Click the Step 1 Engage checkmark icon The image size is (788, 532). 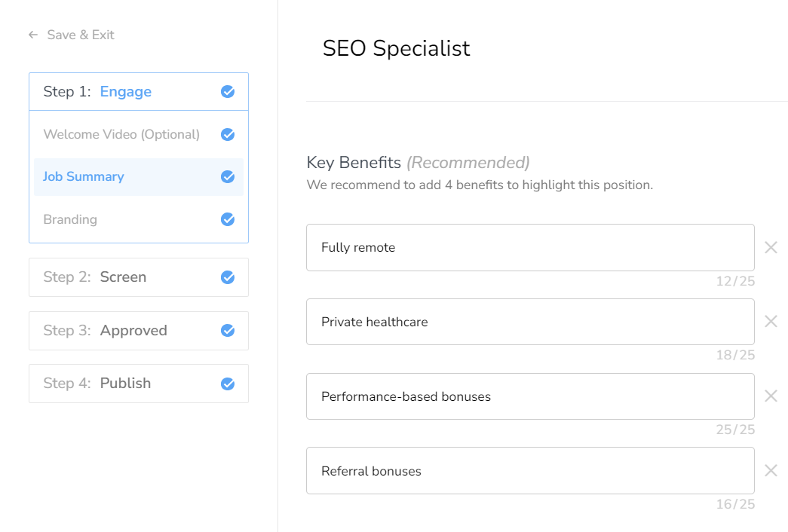coord(228,92)
